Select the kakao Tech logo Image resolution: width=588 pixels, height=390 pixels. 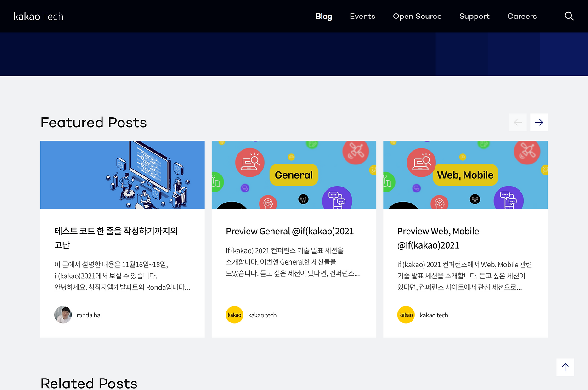39,16
